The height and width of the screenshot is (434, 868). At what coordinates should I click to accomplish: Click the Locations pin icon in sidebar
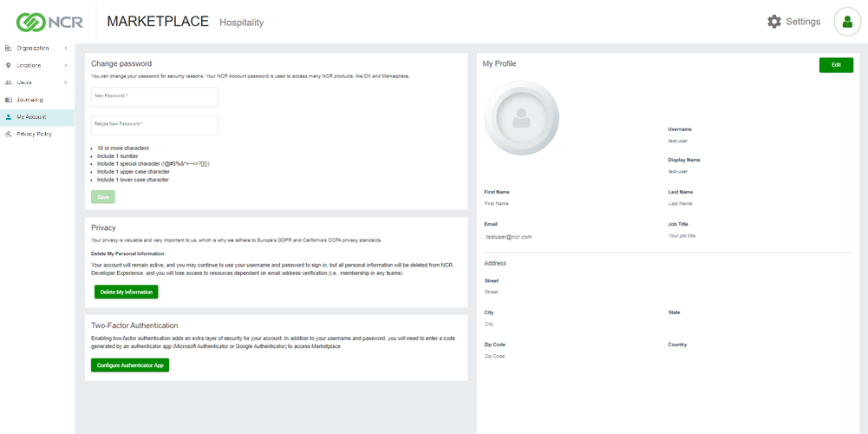9,65
